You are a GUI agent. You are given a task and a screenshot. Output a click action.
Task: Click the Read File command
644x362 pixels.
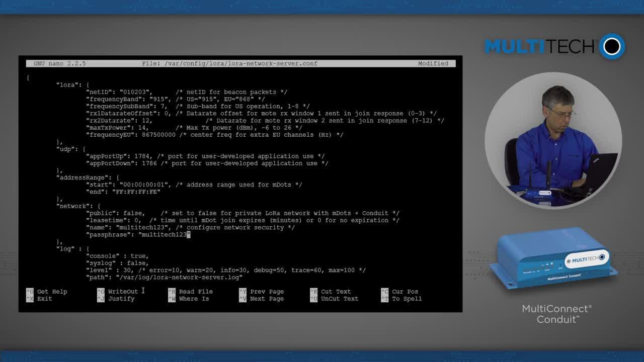(x=196, y=291)
